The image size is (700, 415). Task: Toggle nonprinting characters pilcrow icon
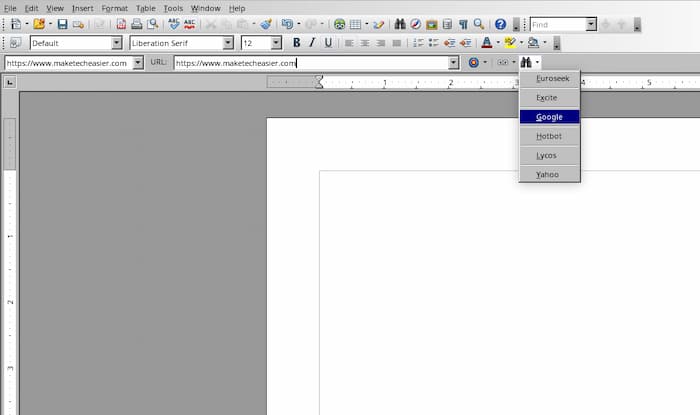[x=463, y=24]
